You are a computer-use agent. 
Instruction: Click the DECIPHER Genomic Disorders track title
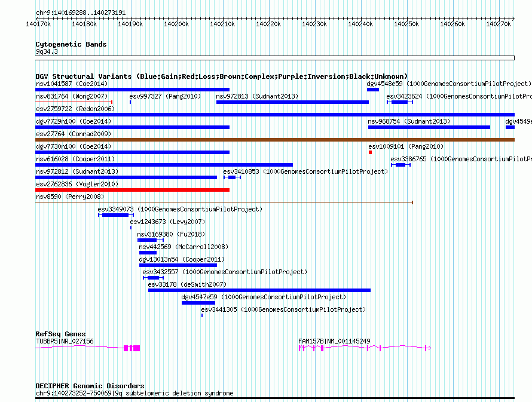click(90, 386)
